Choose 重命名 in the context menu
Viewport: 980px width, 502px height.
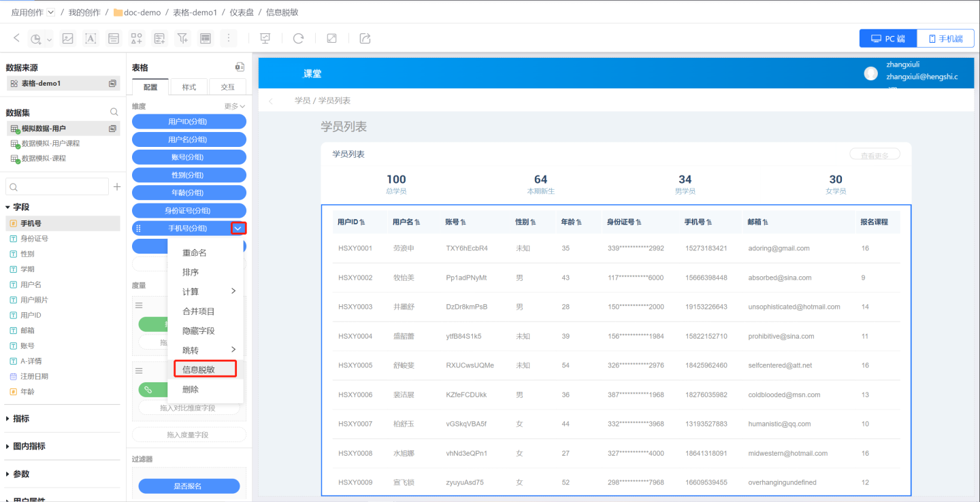point(194,253)
